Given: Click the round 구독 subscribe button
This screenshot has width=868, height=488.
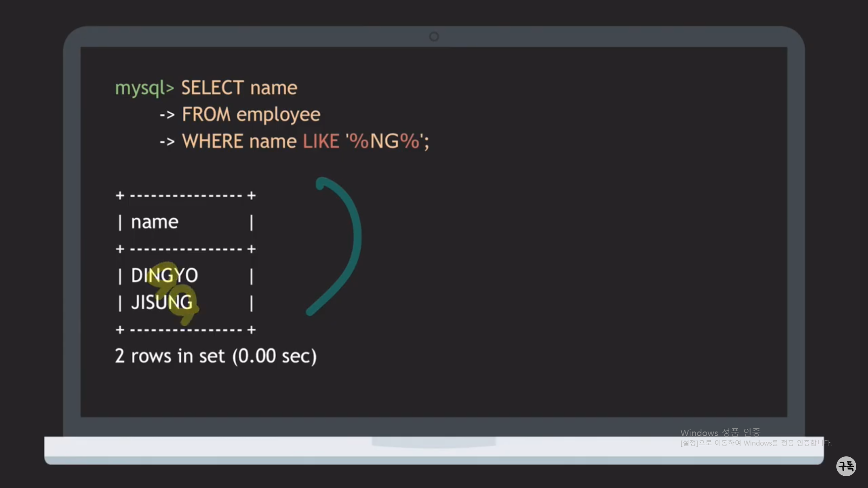Looking at the screenshot, I should [846, 466].
